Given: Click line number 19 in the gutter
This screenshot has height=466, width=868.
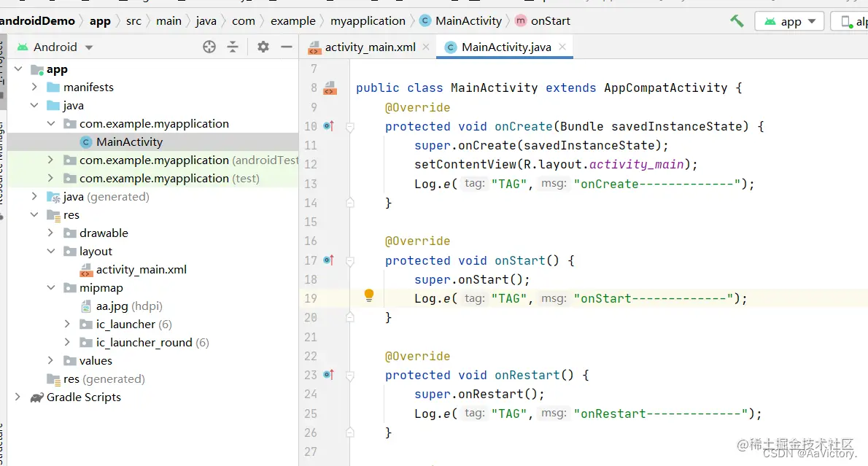Looking at the screenshot, I should coord(311,299).
